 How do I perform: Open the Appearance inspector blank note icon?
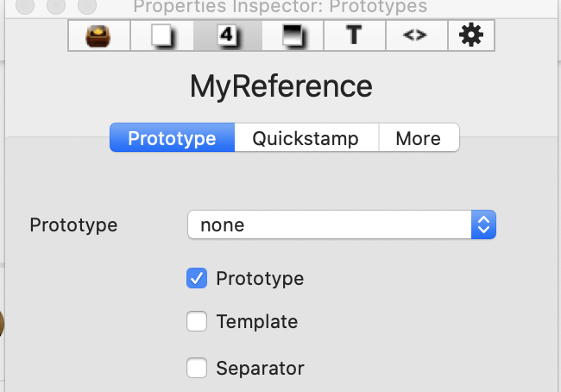tap(162, 35)
